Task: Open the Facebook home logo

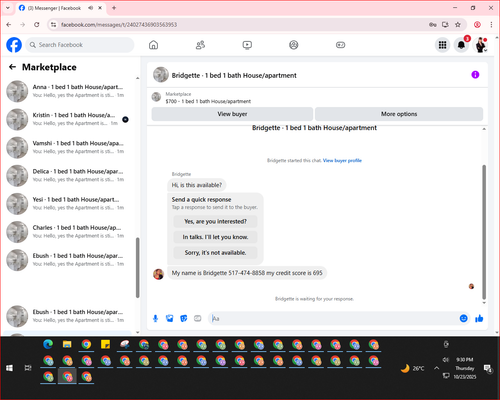Action: point(14,45)
